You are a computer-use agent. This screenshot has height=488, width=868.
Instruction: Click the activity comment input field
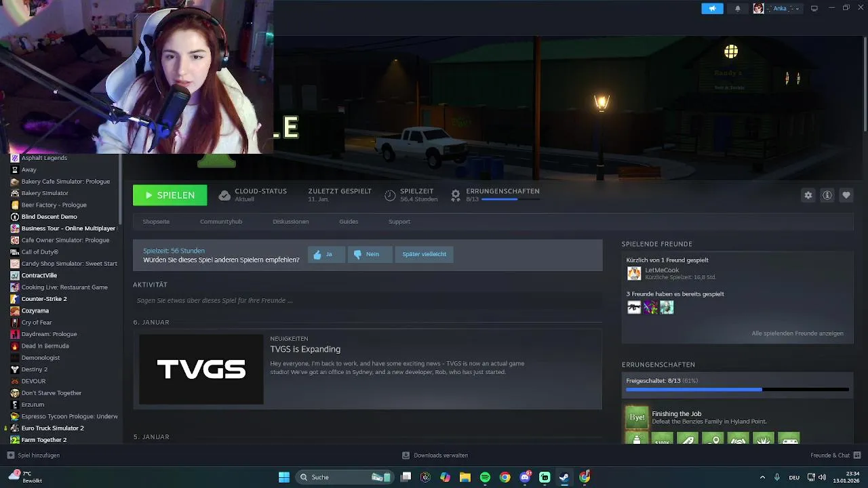[368, 300]
